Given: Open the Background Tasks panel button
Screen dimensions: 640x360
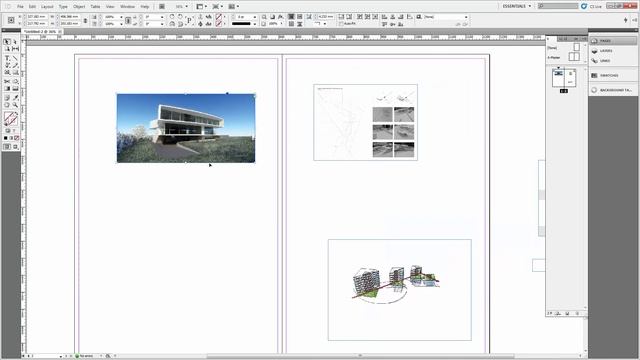Looking at the screenshot, I should coord(613,90).
